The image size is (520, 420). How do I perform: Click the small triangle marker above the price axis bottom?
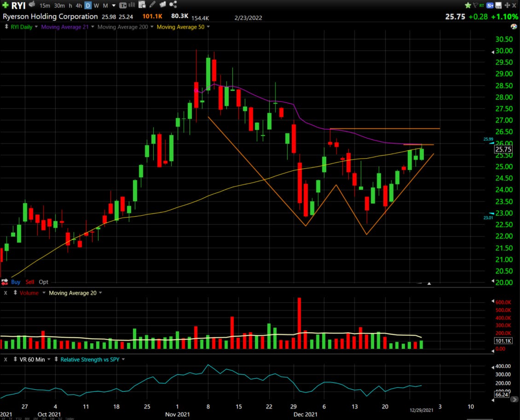pyautogui.click(x=429, y=283)
